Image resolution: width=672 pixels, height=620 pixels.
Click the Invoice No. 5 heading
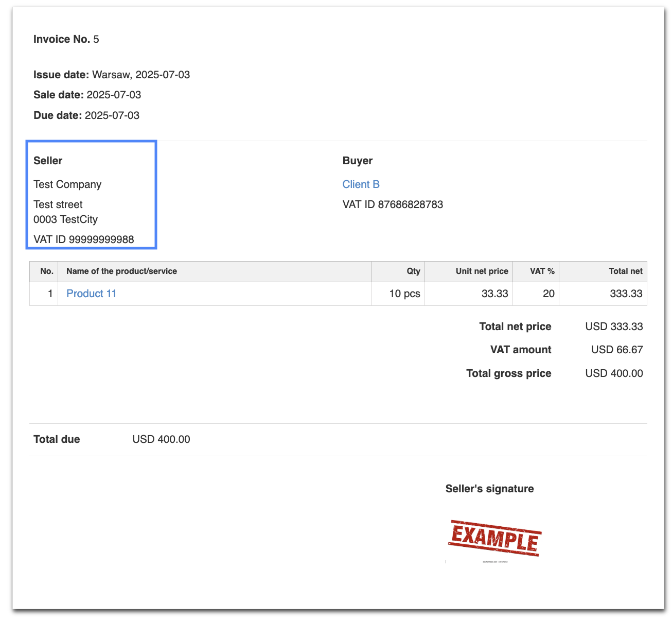(66, 39)
